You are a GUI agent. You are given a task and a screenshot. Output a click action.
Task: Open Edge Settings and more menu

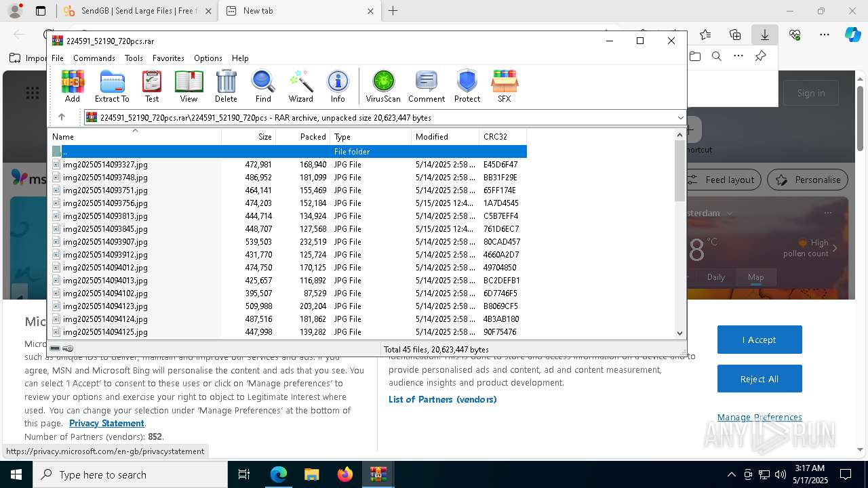point(825,35)
